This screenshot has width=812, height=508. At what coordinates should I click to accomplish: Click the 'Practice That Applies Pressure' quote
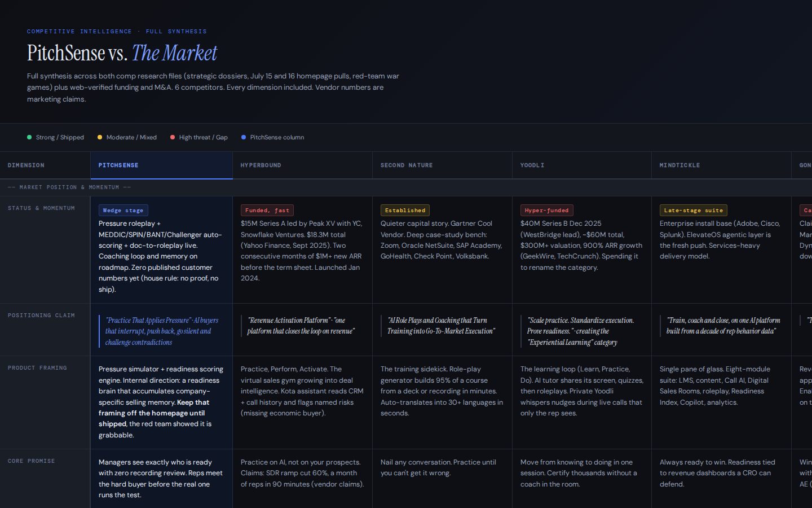pyautogui.click(x=162, y=331)
